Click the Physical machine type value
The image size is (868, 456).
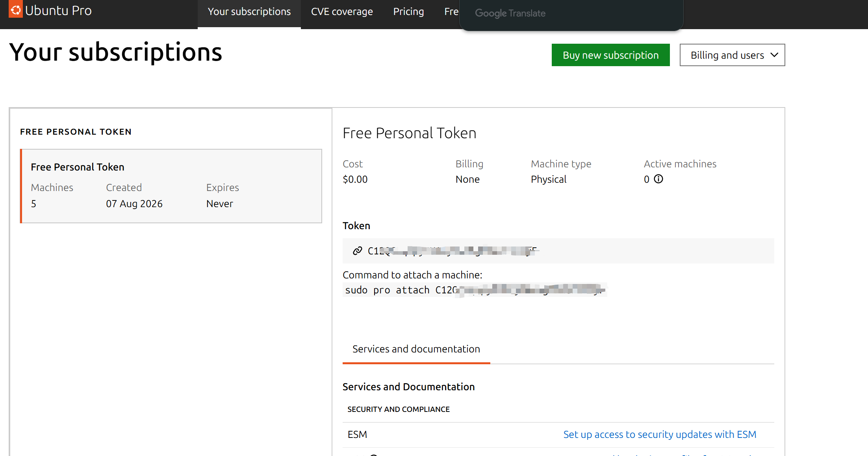pyautogui.click(x=549, y=180)
